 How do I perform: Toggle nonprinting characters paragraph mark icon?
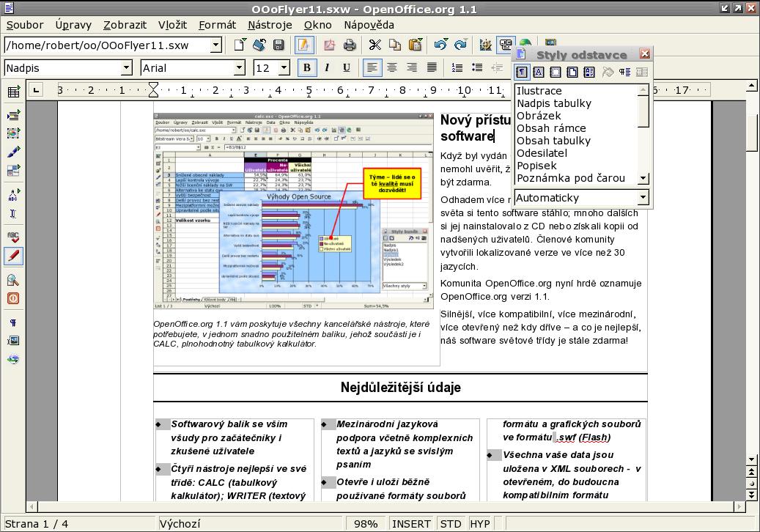coord(13,322)
